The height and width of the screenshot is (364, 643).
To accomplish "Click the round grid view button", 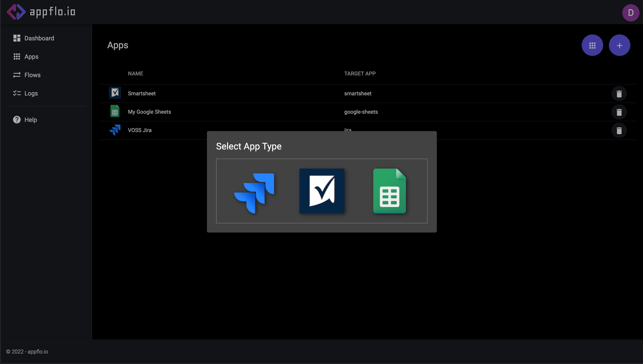I will click(592, 45).
